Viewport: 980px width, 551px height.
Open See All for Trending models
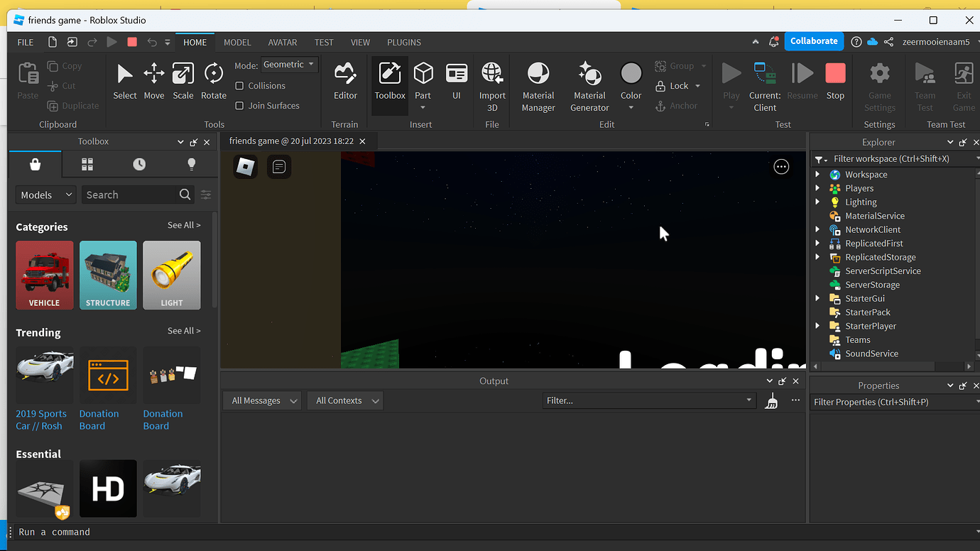coord(184,330)
